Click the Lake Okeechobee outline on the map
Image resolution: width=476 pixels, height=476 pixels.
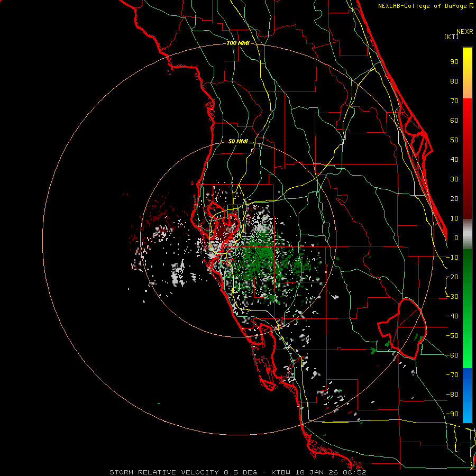(403, 329)
